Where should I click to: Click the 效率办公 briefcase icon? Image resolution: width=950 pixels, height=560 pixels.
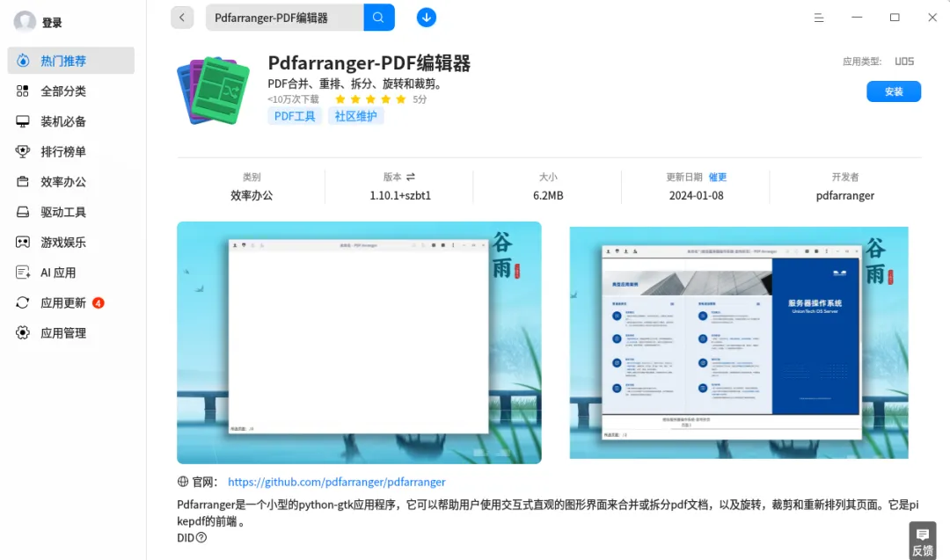(x=22, y=182)
